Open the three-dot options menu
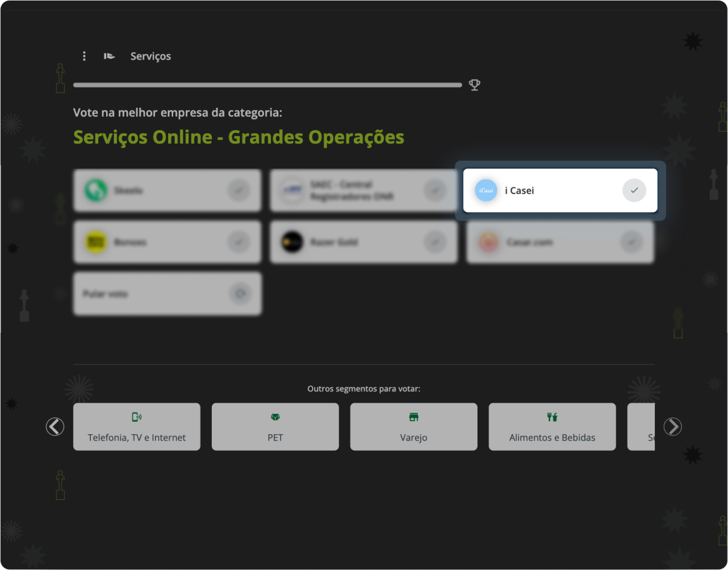Viewport: 728px width, 570px height. pos(84,56)
